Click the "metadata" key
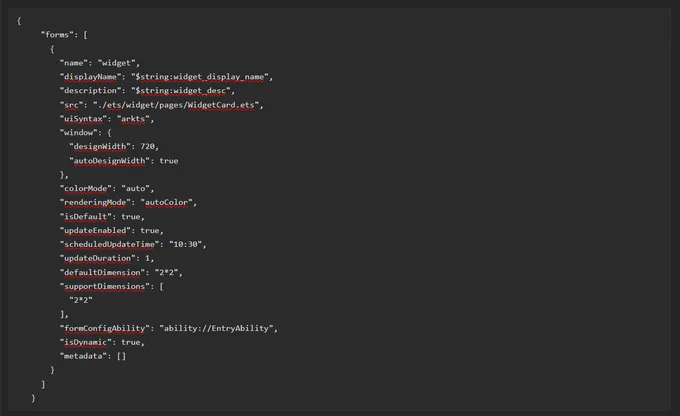Screen dimensions: 680x416 83,356
